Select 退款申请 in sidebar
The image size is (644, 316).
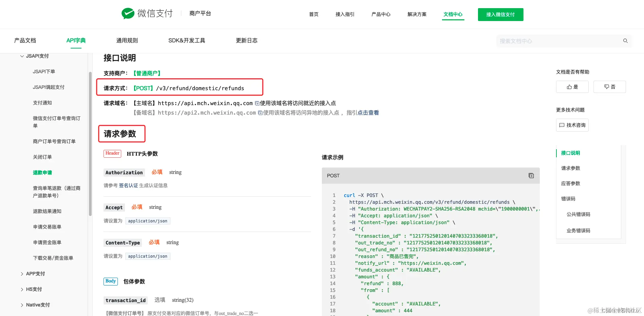click(x=42, y=173)
